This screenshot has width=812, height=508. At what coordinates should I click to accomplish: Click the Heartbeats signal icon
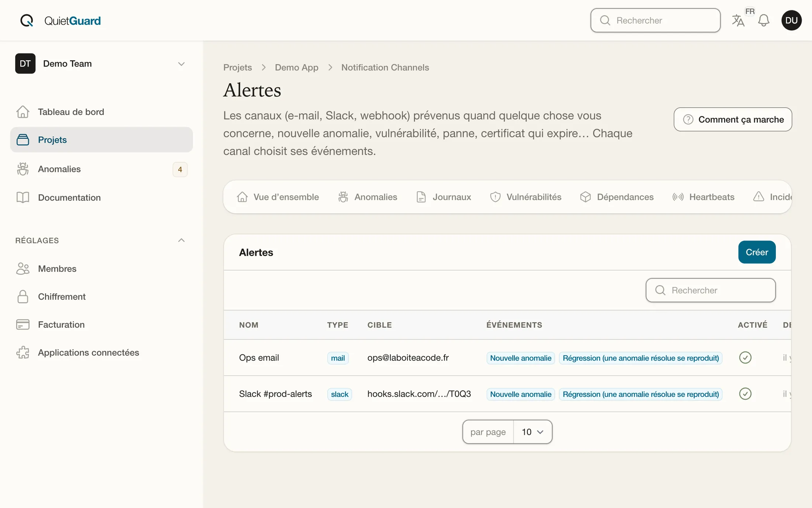[x=678, y=197]
